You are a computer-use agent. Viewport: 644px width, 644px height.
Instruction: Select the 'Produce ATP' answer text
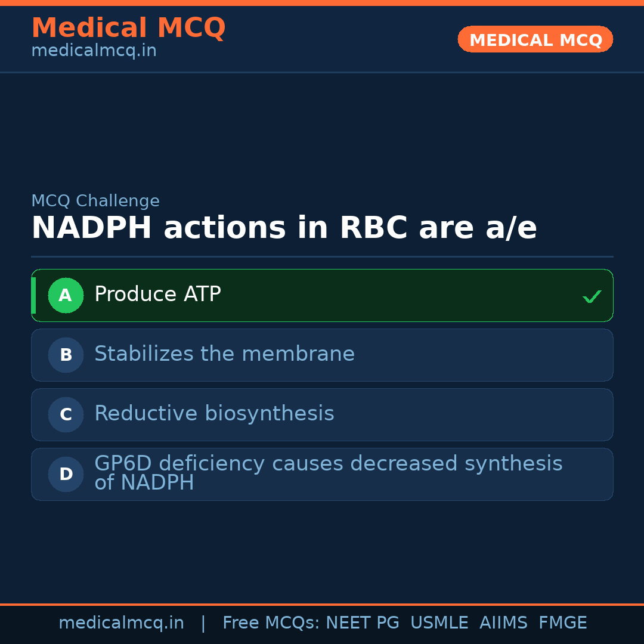(157, 295)
